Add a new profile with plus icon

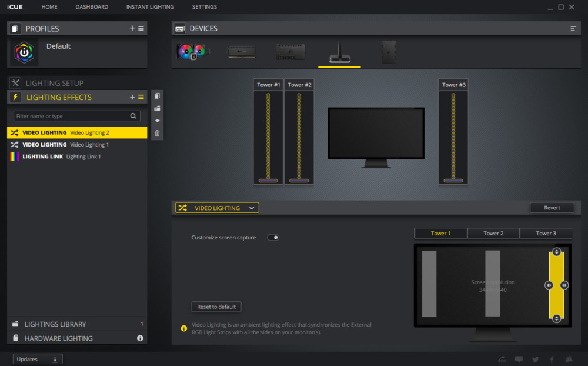coord(132,28)
